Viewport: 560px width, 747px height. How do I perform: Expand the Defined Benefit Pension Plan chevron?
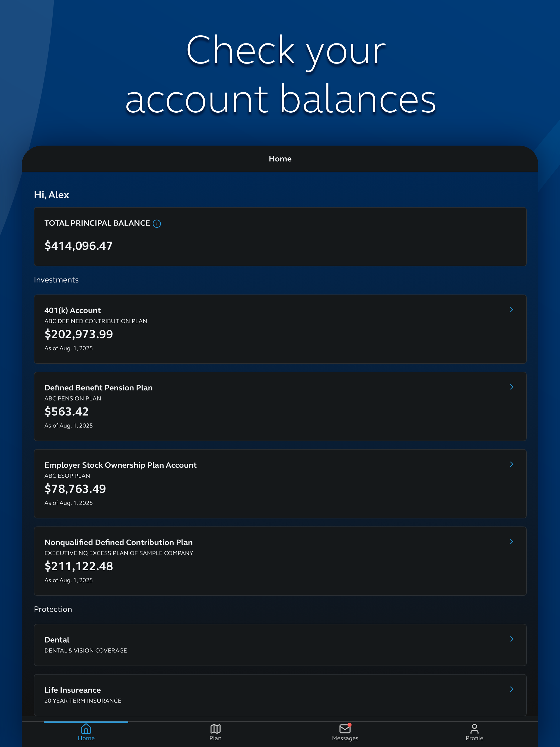pos(511,387)
